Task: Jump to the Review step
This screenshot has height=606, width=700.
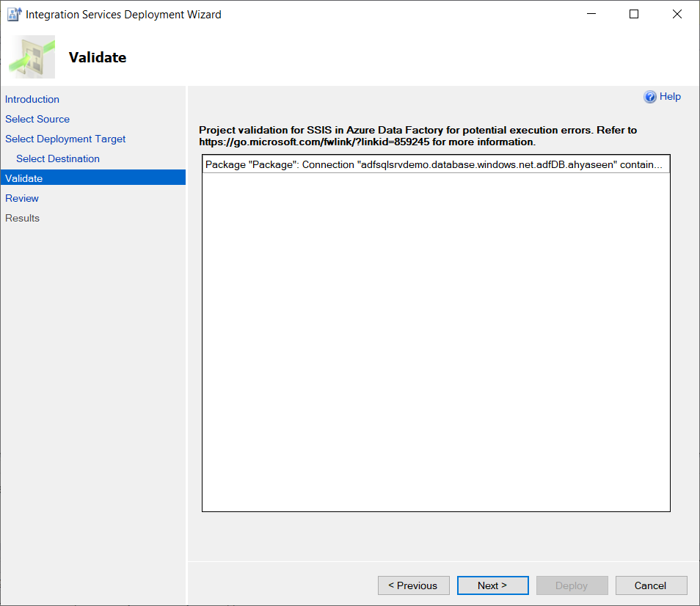Action: (22, 198)
